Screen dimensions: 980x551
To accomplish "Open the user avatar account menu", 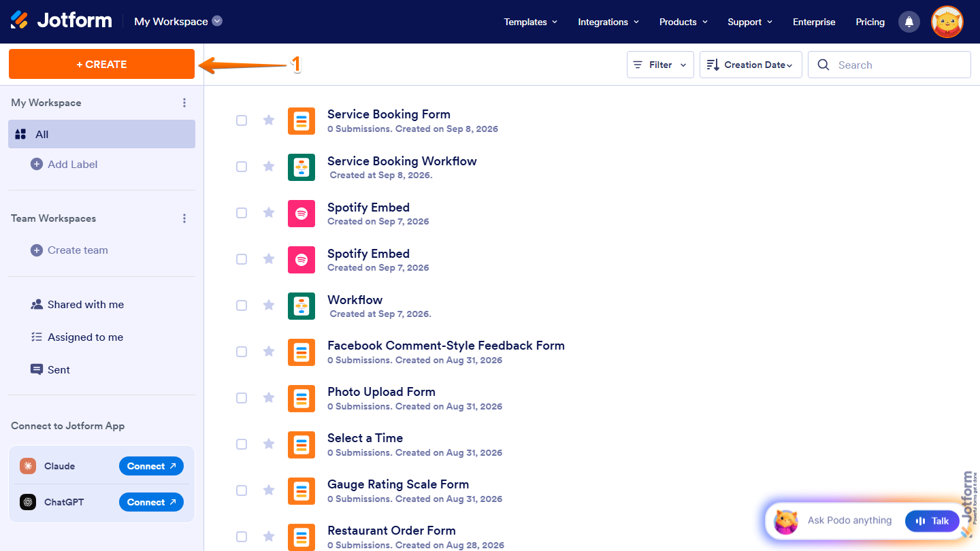I will 947,22.
